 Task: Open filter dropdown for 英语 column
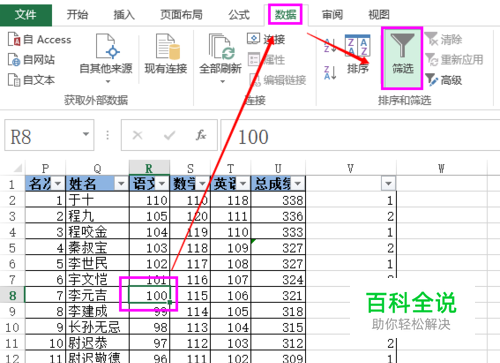243,183
